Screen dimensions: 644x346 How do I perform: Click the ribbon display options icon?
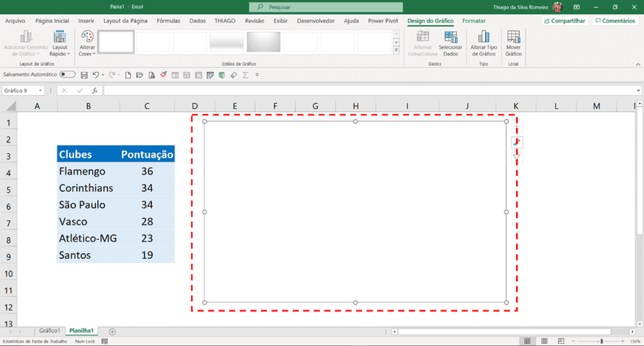tap(576, 7)
